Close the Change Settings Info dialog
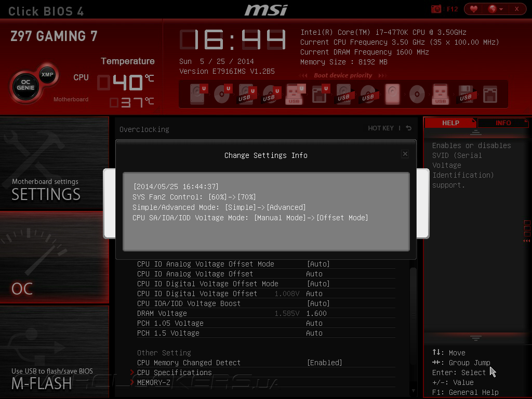This screenshot has height=399, width=532. pos(405,154)
